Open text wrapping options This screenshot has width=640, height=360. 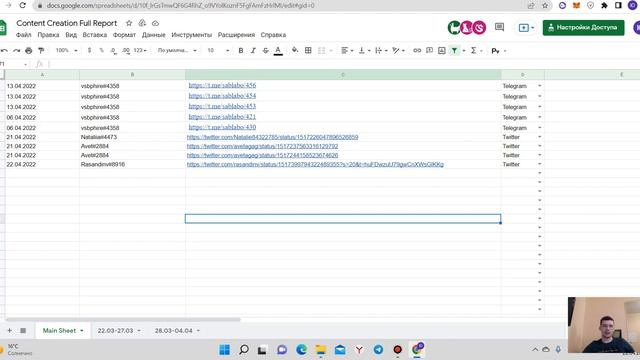(381, 51)
